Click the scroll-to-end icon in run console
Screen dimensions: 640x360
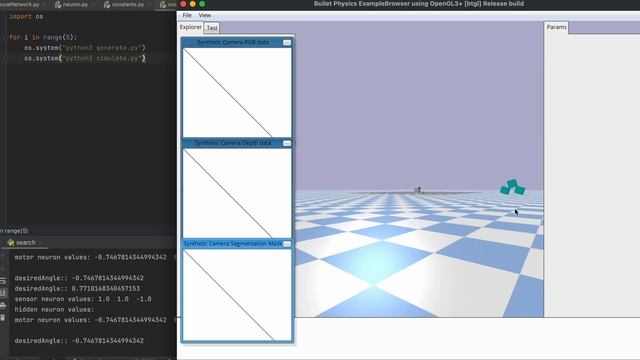click(x=3, y=293)
